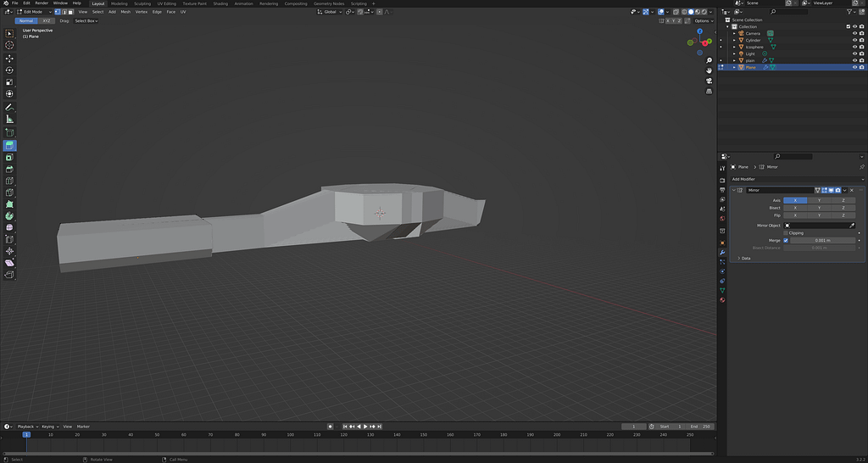Image resolution: width=868 pixels, height=463 pixels.
Task: Click frame 100 on the timeline
Action: pyautogui.click(x=290, y=434)
